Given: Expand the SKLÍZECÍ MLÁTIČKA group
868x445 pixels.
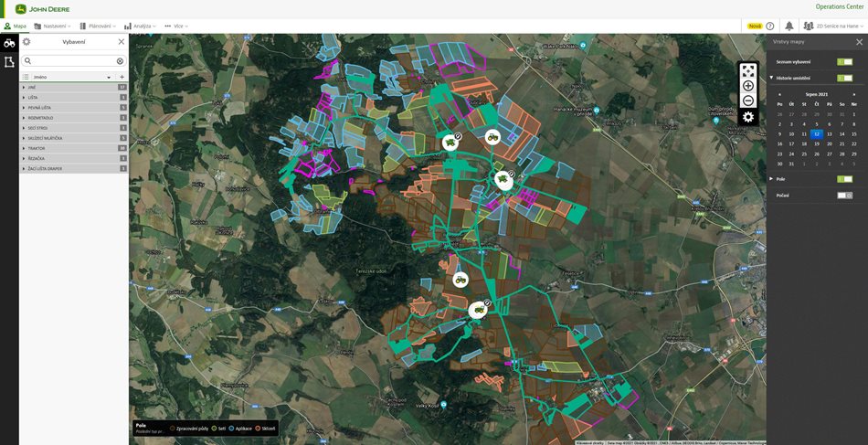Looking at the screenshot, I should point(74,138).
